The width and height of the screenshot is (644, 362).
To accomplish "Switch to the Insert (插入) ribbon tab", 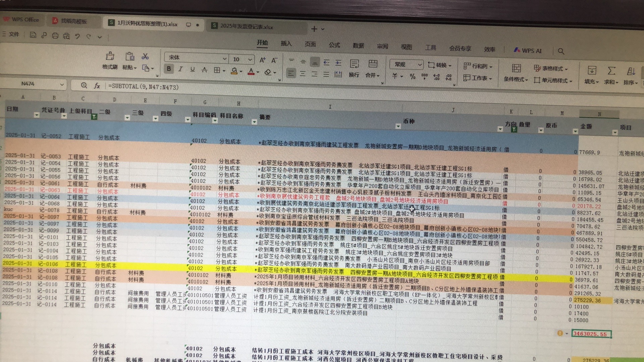I will tap(286, 44).
